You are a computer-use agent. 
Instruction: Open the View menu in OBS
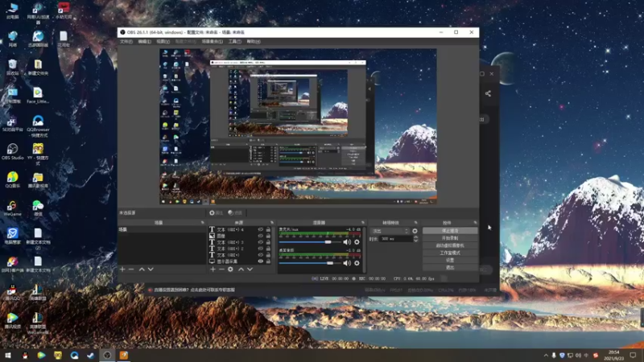pos(163,42)
